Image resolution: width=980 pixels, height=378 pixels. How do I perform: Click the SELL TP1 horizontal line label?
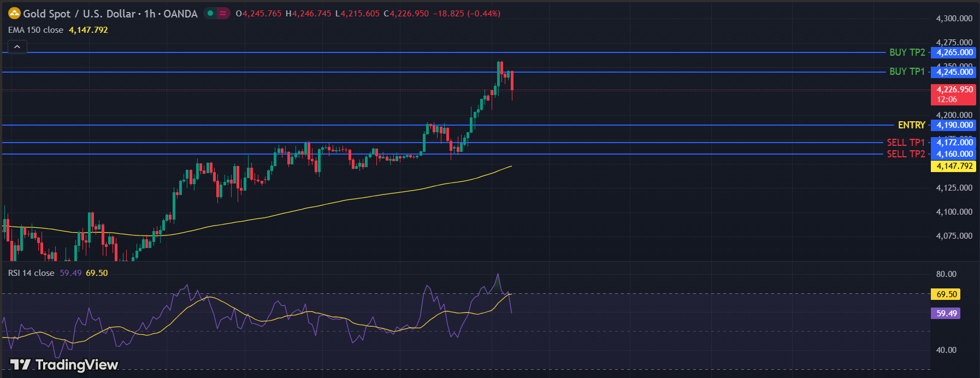click(x=906, y=143)
